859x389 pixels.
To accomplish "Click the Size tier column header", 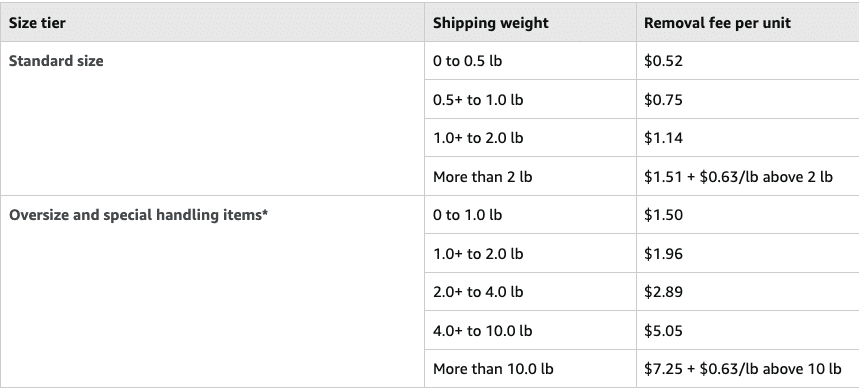I will (212, 22).
